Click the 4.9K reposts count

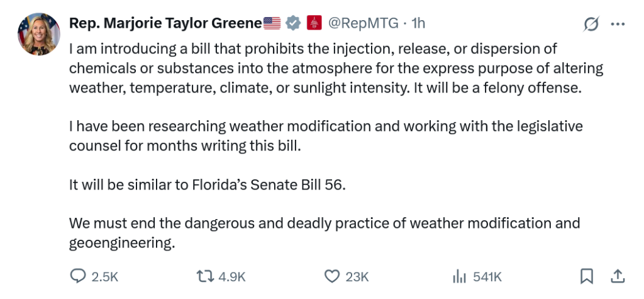[x=231, y=276]
